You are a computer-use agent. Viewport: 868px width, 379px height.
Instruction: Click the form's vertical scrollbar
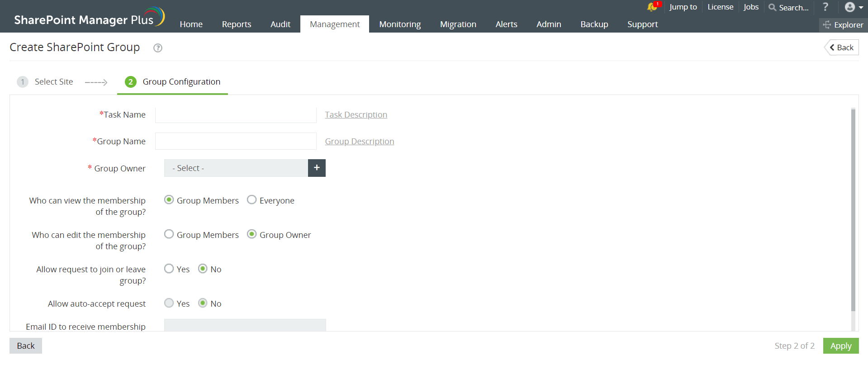pos(853,210)
